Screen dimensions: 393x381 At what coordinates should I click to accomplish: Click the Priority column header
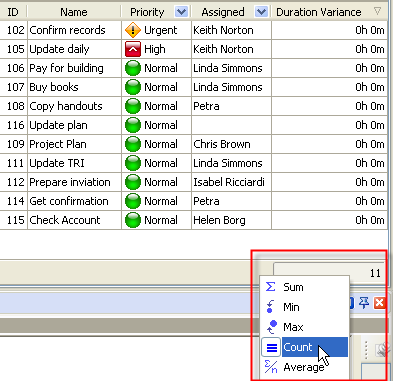[147, 12]
